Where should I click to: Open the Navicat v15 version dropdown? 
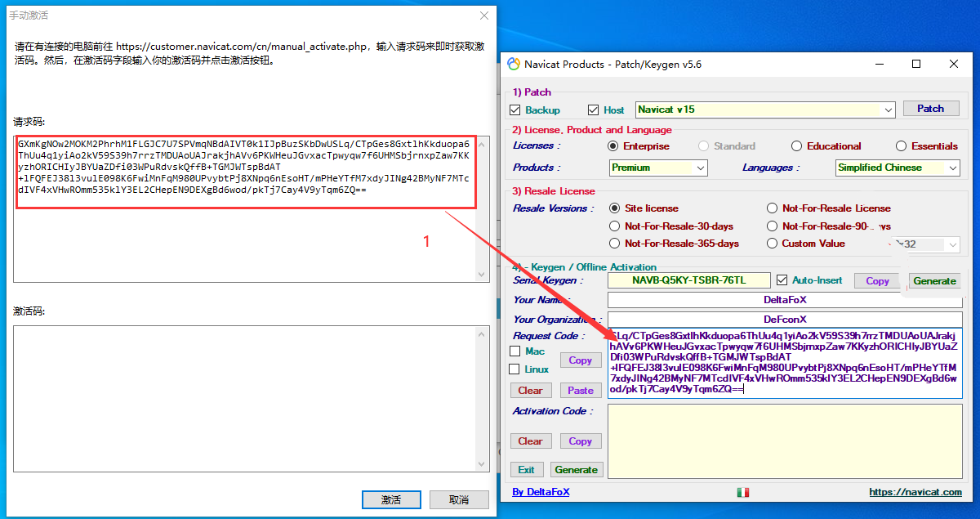pos(889,110)
